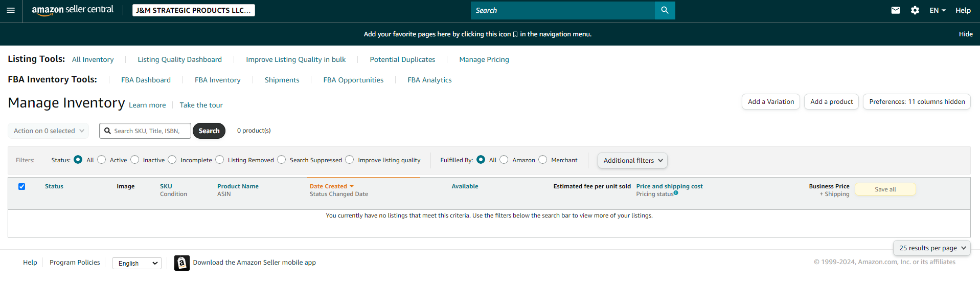
Task: Sort by Status column header
Action: point(54,186)
